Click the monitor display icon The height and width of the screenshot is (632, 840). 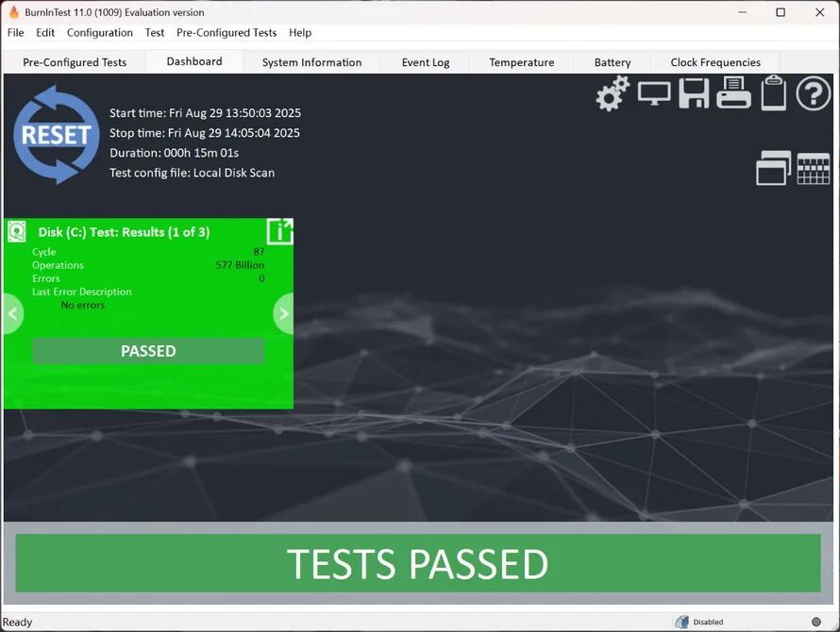pos(654,93)
